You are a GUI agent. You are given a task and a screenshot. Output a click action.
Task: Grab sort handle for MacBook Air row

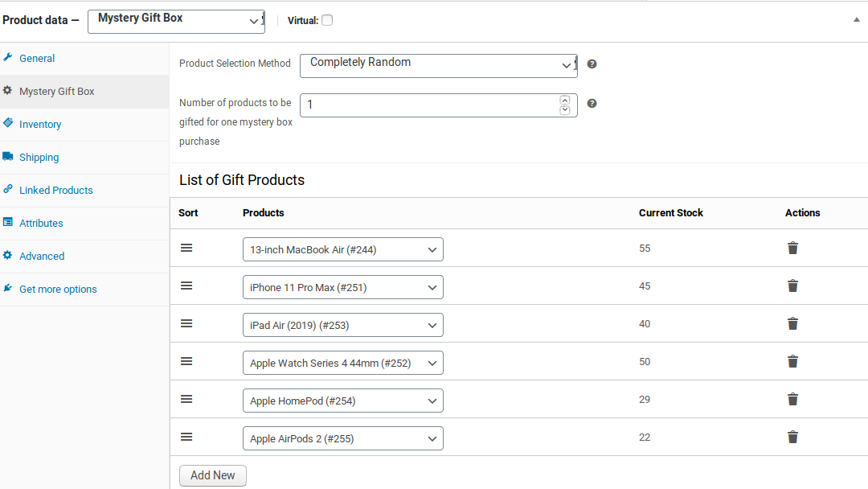coord(186,248)
